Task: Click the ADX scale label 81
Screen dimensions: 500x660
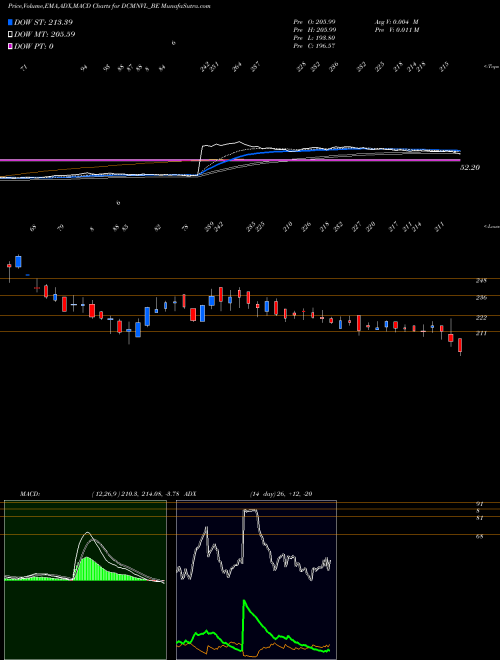Action: coord(479,518)
